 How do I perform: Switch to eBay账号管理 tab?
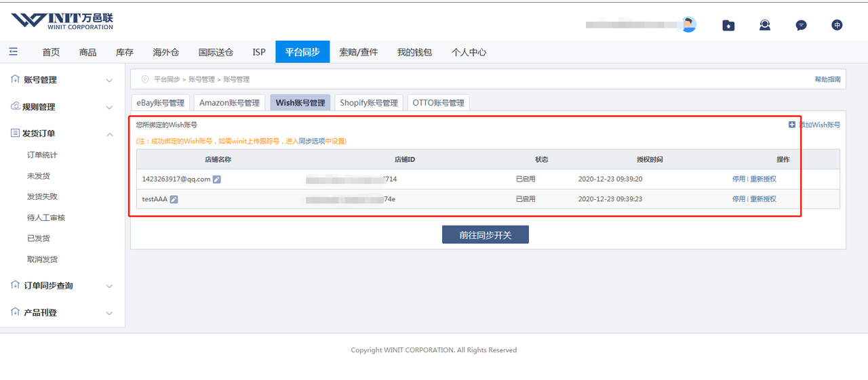pyautogui.click(x=161, y=103)
